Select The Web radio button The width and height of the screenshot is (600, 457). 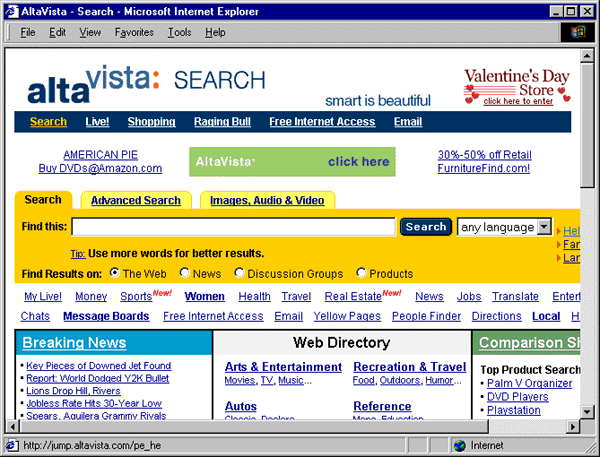pos(115,273)
